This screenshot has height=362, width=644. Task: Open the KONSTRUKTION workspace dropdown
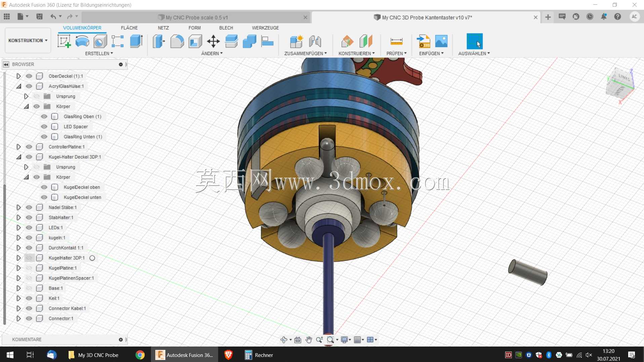[x=28, y=40]
